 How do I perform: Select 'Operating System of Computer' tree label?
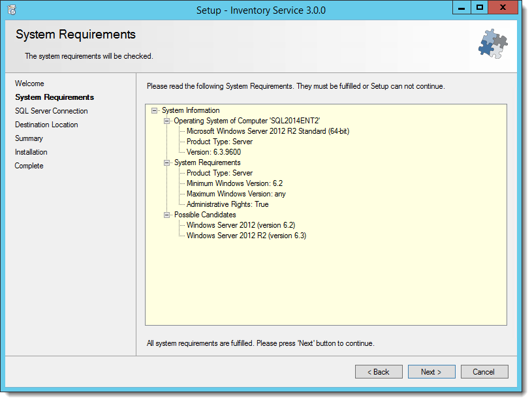[x=247, y=121]
